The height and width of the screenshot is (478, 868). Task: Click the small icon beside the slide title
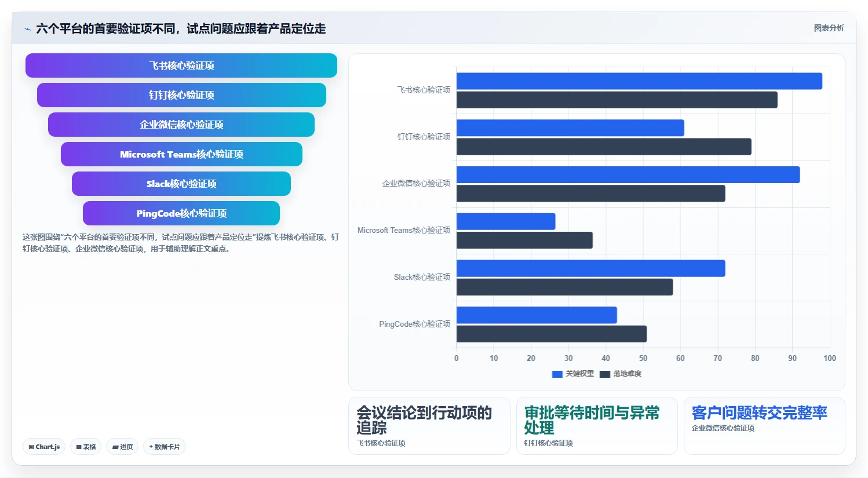click(x=27, y=29)
